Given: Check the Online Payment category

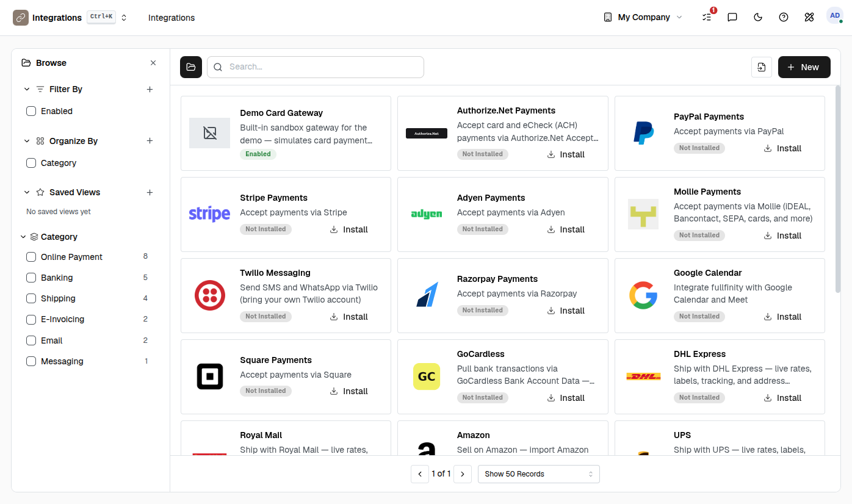Looking at the screenshot, I should tap(31, 257).
